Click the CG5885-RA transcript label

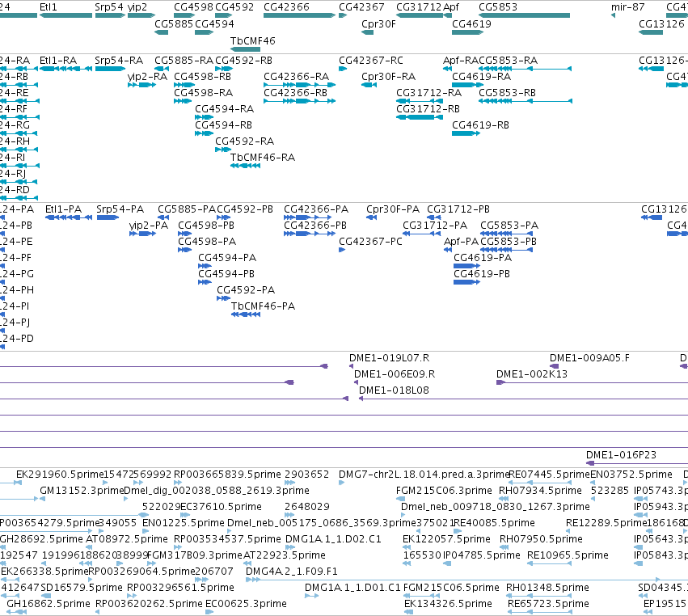(184, 61)
